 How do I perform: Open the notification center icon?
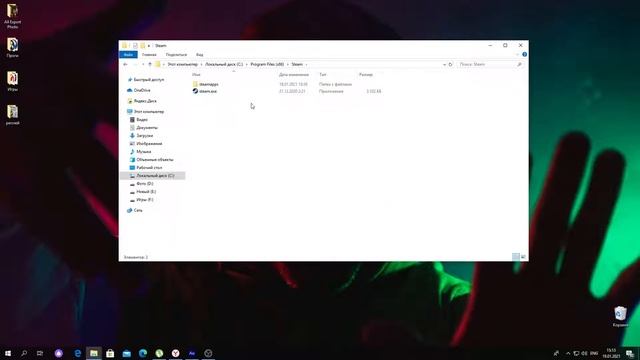(630, 353)
